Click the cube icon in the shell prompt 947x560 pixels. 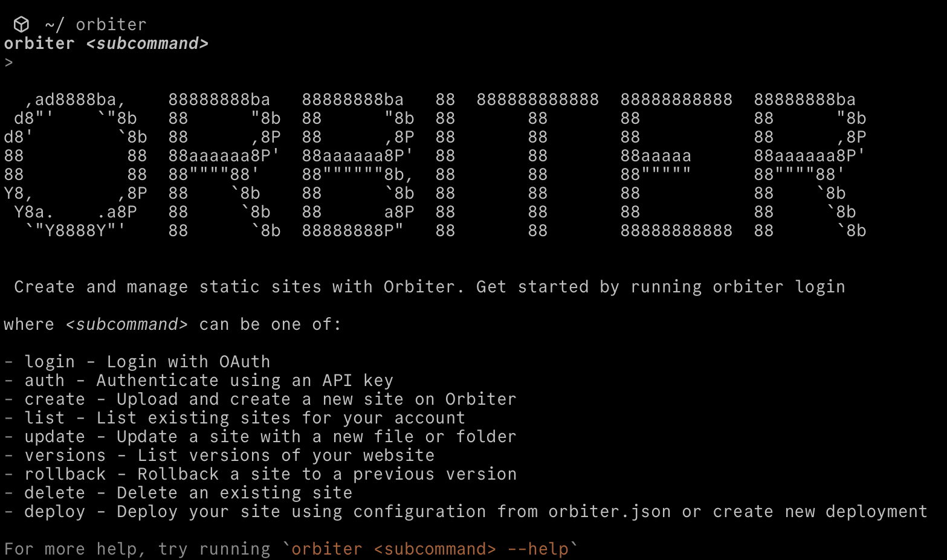coord(21,24)
